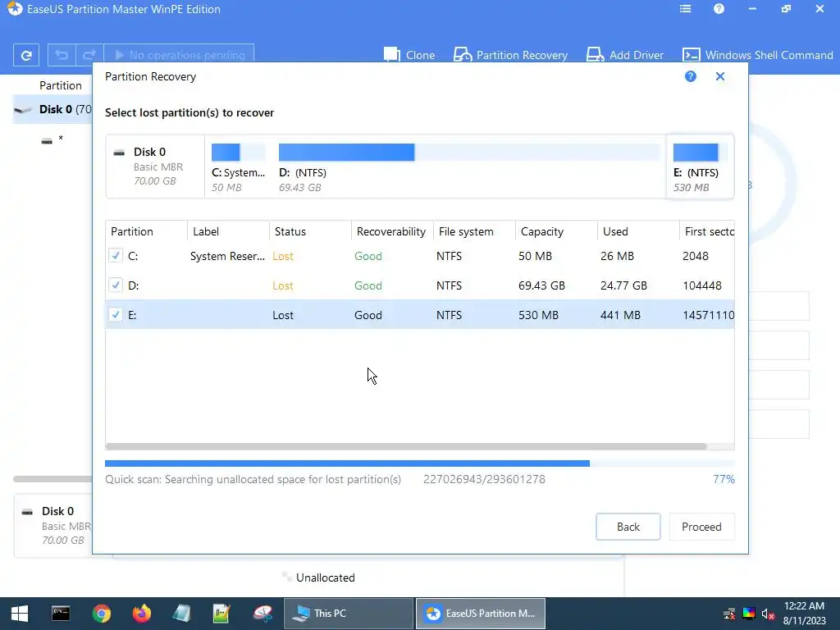Click the EaseUS logo in the title bar

click(x=15, y=9)
